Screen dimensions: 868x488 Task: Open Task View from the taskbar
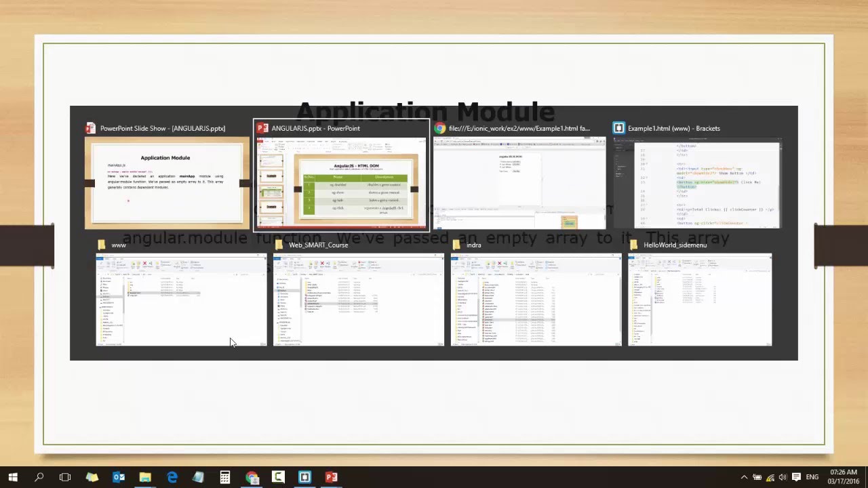tap(65, 477)
